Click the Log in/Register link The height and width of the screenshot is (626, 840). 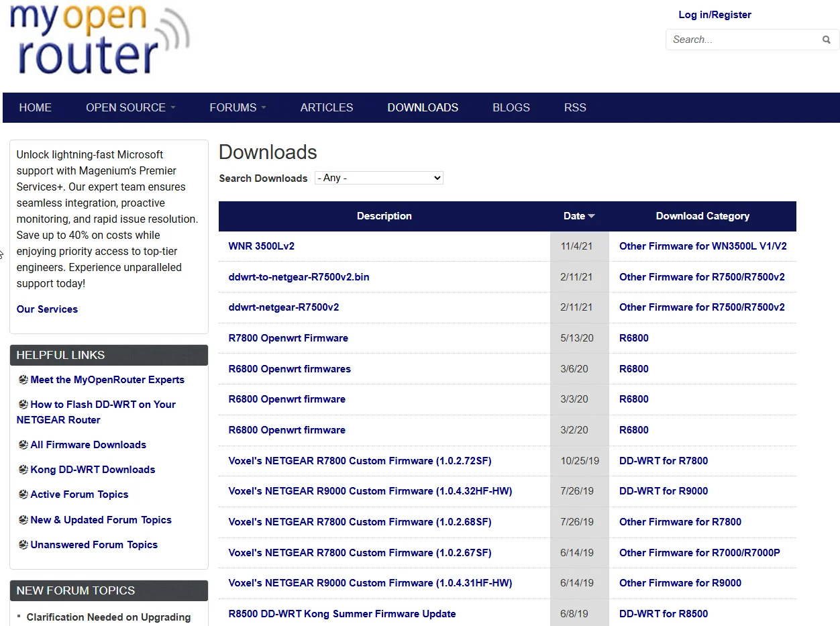click(715, 15)
